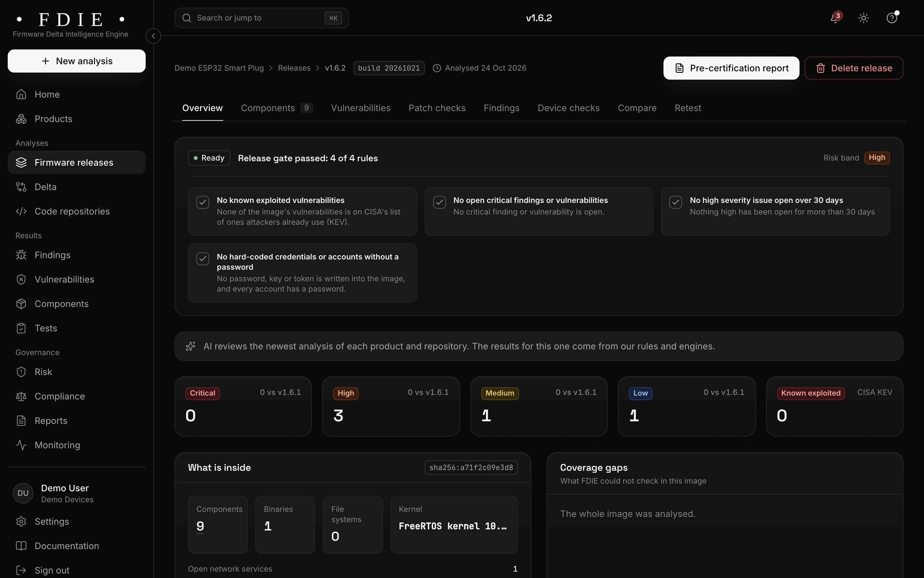The image size is (924, 578).
Task: Click checkbox for No hard-coded credentials
Action: [x=203, y=259]
